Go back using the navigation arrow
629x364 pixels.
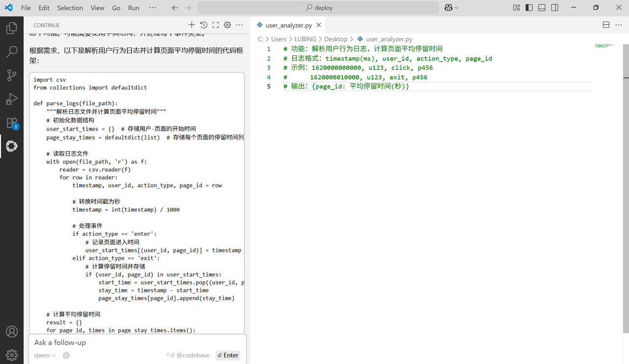175,8
